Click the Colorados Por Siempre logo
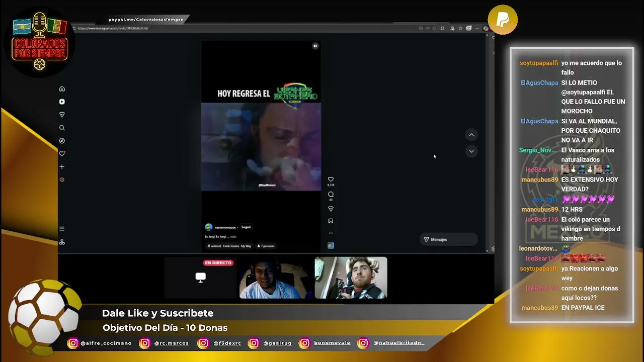This screenshot has width=644, height=362. tap(40, 41)
